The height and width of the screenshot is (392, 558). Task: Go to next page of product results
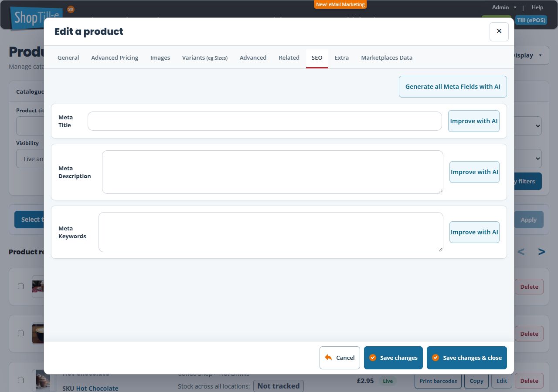pos(541,252)
